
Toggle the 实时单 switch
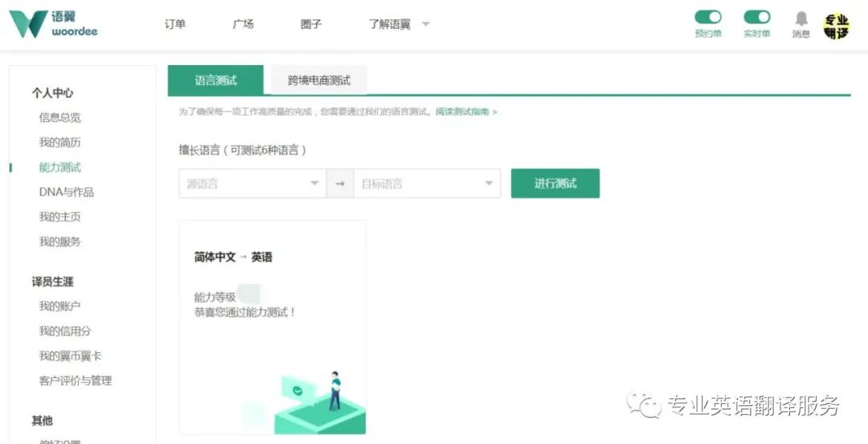coord(757,17)
